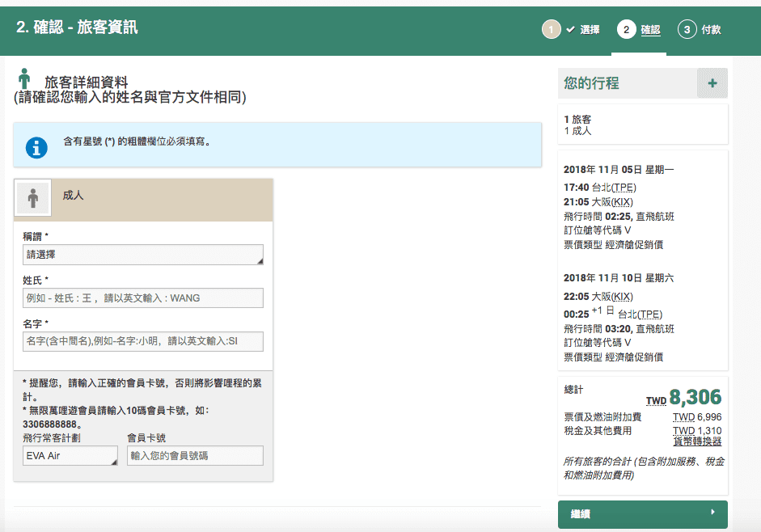The image size is (761, 532).
Task: Click the 繼續 continue button
Action: tap(643, 514)
